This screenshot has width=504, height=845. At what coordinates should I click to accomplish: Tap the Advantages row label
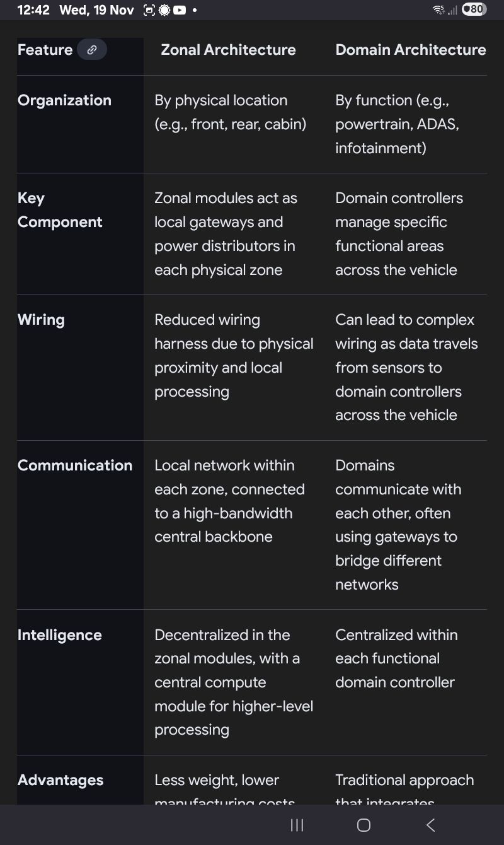click(x=60, y=780)
